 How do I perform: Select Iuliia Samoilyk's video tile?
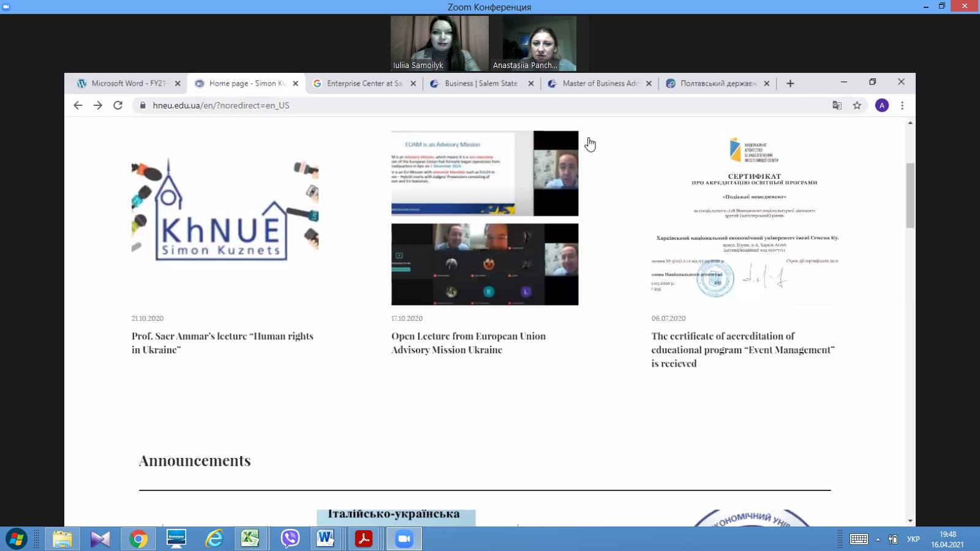point(440,43)
